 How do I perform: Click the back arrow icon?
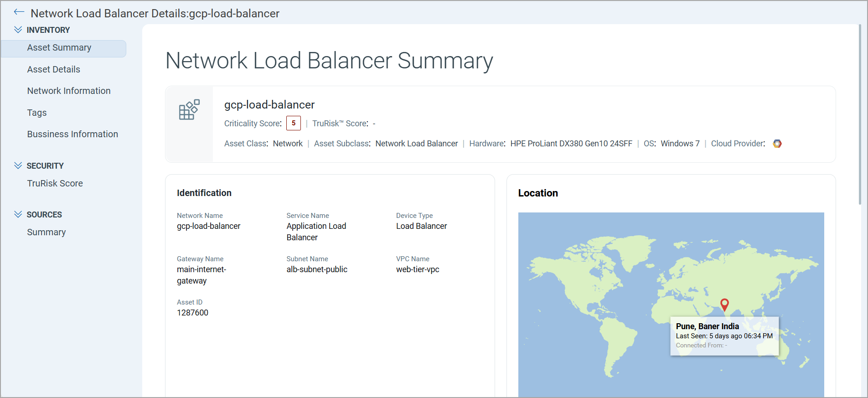pos(19,12)
